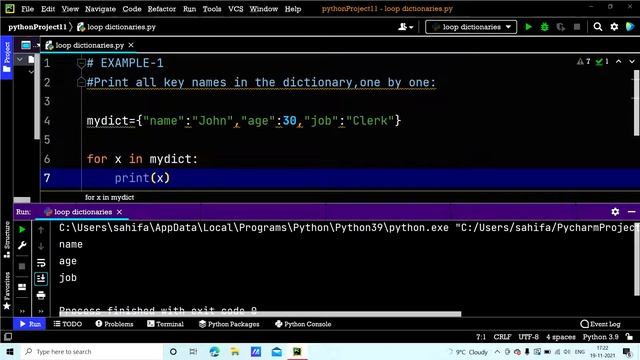Open the Python Packages tool window
640x360 pixels.
[x=229, y=324]
